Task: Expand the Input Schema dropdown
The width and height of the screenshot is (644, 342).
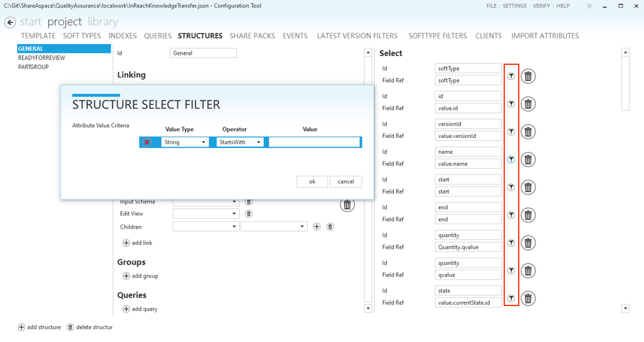Action: click(206, 202)
